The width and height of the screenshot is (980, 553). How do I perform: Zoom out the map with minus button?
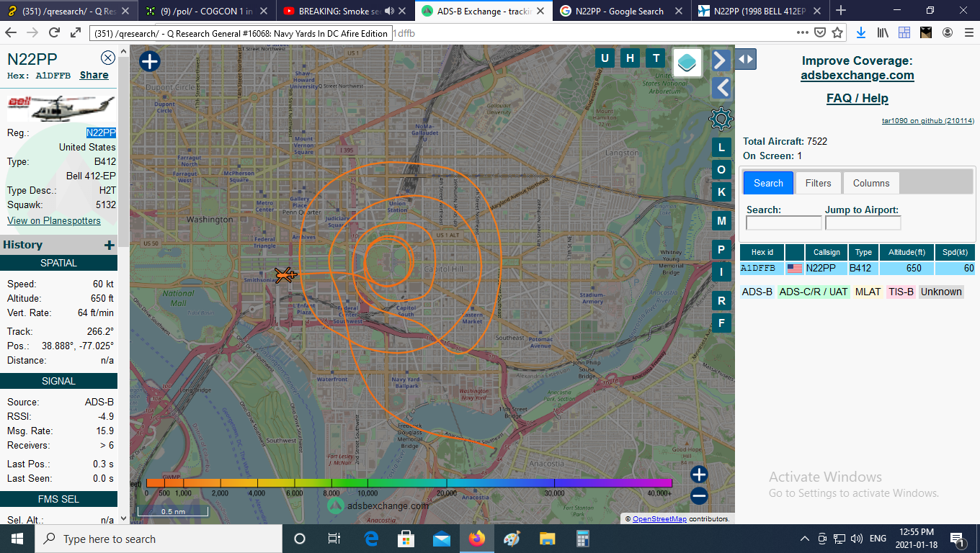pyautogui.click(x=699, y=495)
